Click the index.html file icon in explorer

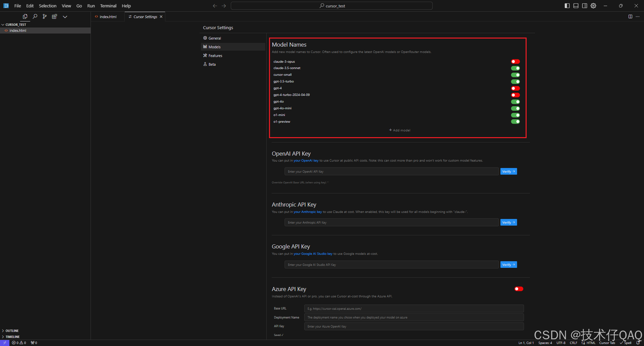pyautogui.click(x=6, y=31)
